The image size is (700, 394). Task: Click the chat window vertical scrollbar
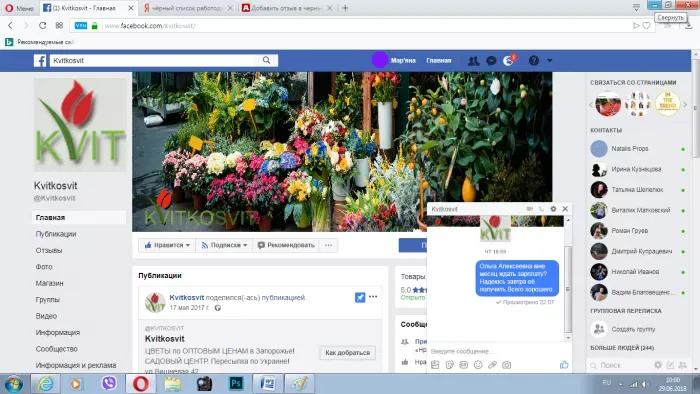568,289
